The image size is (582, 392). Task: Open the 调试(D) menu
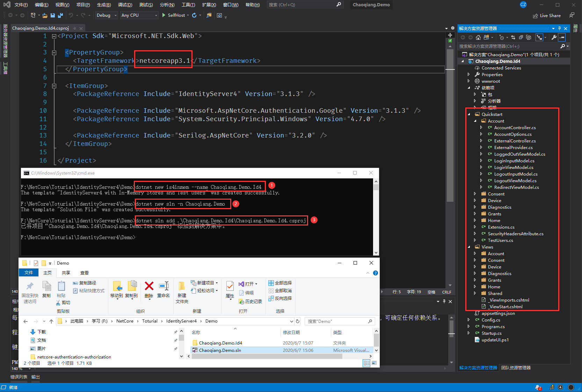pos(125,5)
